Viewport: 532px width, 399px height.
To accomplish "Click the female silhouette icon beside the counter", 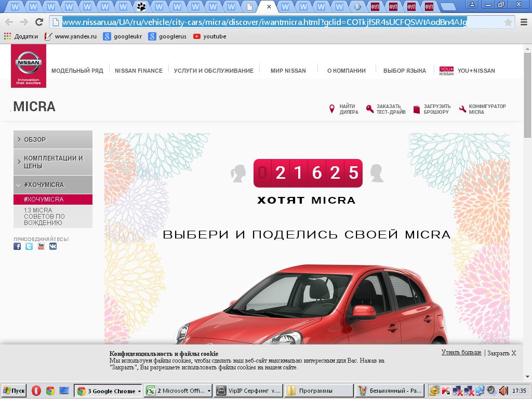I will pos(238,174).
